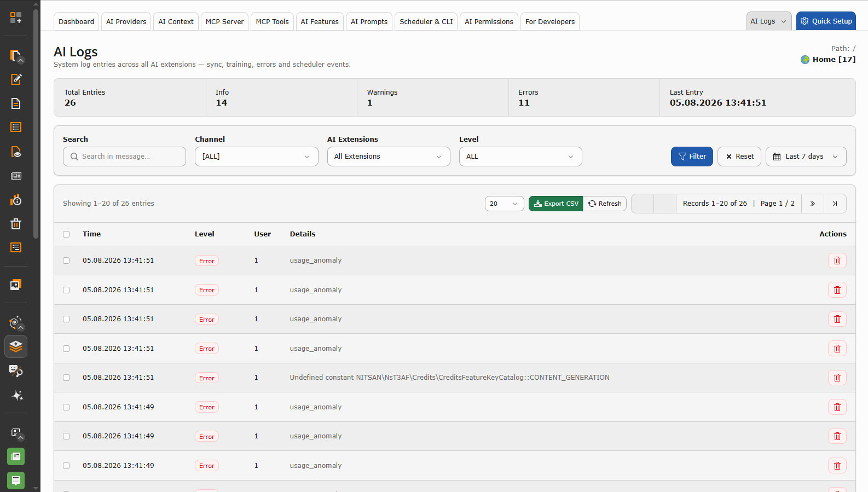Viewport: 868px width, 492px height.
Task: Open the green comment module icon
Action: point(16,481)
